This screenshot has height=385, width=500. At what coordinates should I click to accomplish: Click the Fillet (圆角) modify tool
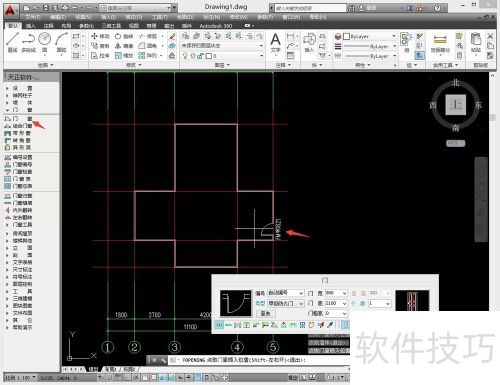(148, 46)
